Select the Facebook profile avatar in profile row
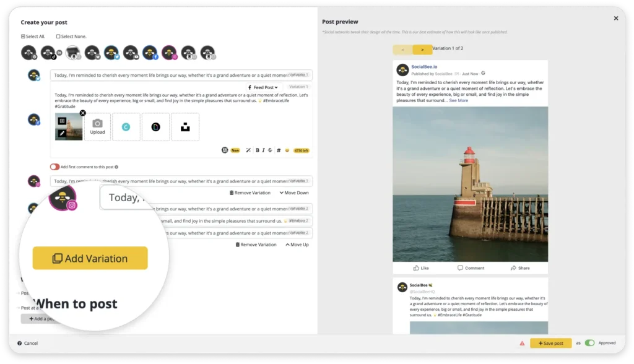Image resolution: width=634 pixels, height=364 pixels. [150, 53]
